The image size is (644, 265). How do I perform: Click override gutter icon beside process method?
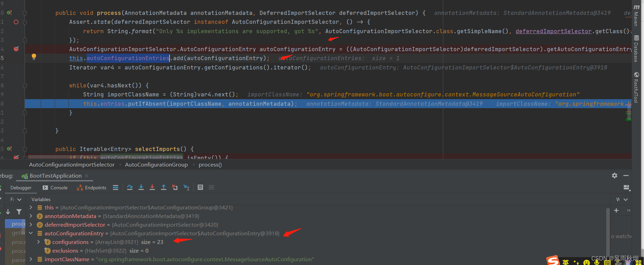coord(9,13)
